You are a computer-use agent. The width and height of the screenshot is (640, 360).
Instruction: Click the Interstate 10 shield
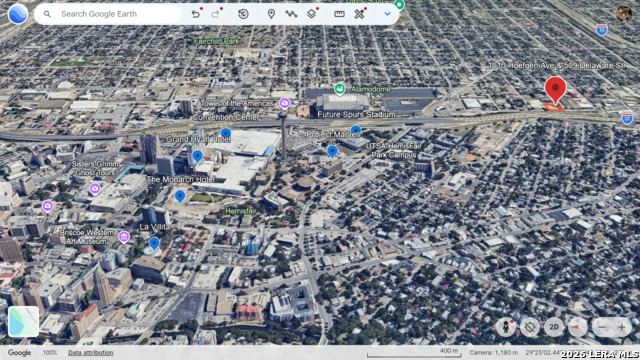[602, 30]
